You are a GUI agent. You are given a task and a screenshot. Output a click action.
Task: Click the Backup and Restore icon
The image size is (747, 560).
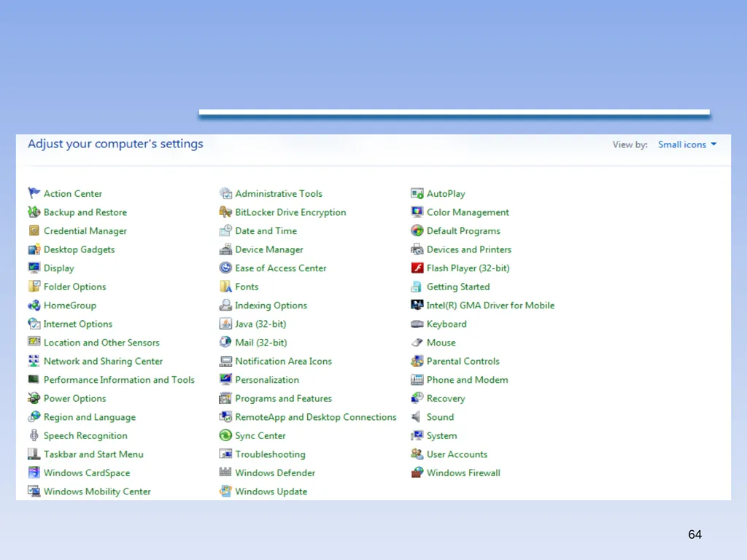(x=34, y=212)
